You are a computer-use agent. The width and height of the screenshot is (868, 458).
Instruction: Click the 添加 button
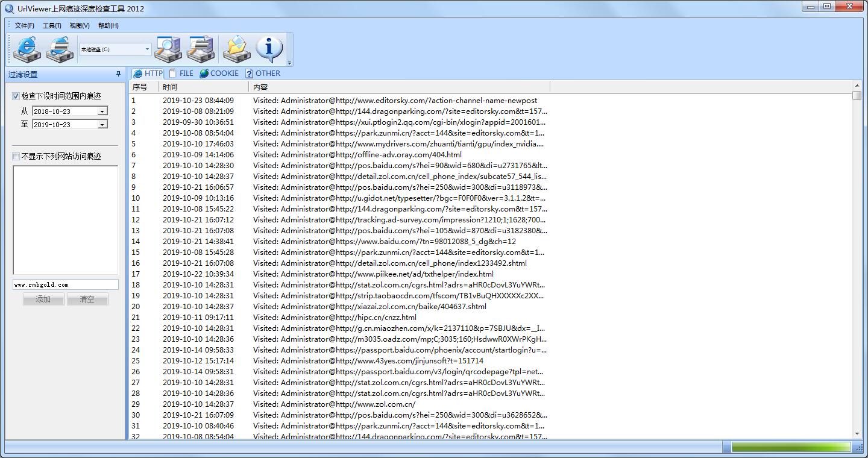point(43,299)
